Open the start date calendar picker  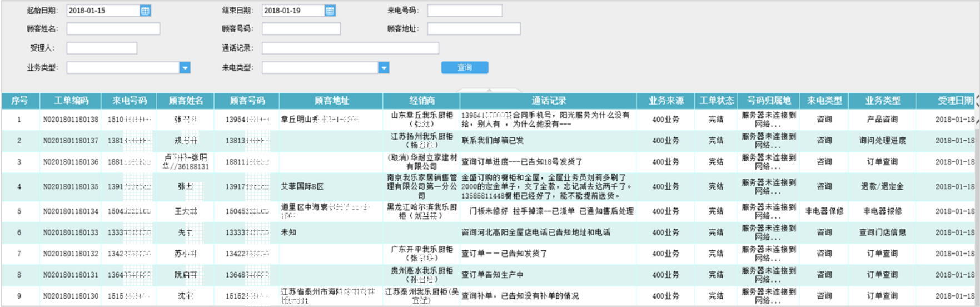pyautogui.click(x=145, y=11)
